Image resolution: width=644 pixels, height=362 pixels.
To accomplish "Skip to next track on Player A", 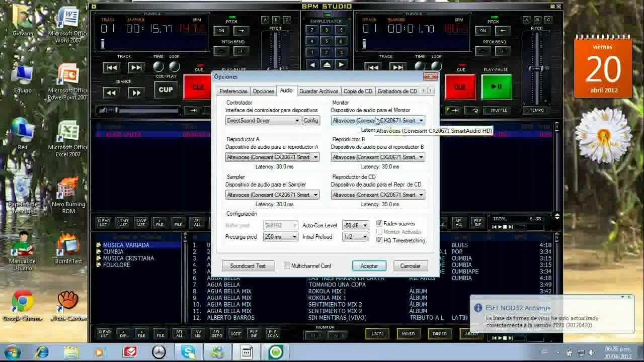I will click(136, 68).
